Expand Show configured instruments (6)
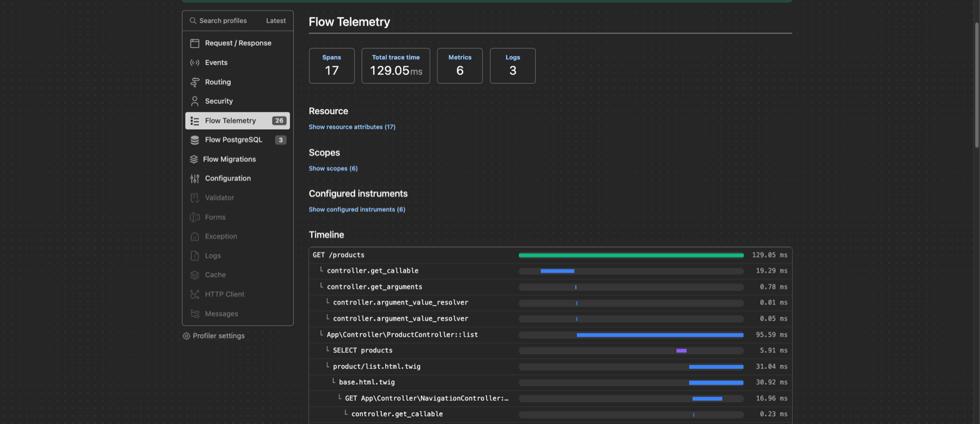Screen dimensions: 980x424 357,210
